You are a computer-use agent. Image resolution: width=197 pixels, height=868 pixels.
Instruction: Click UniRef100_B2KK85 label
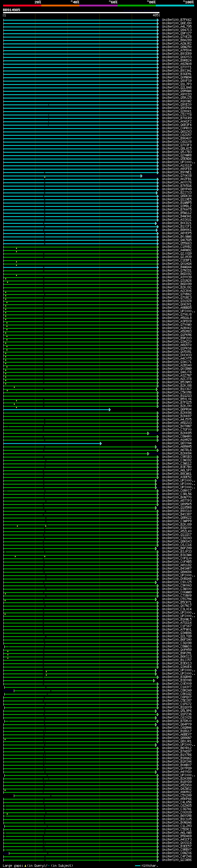(x=177, y=433)
